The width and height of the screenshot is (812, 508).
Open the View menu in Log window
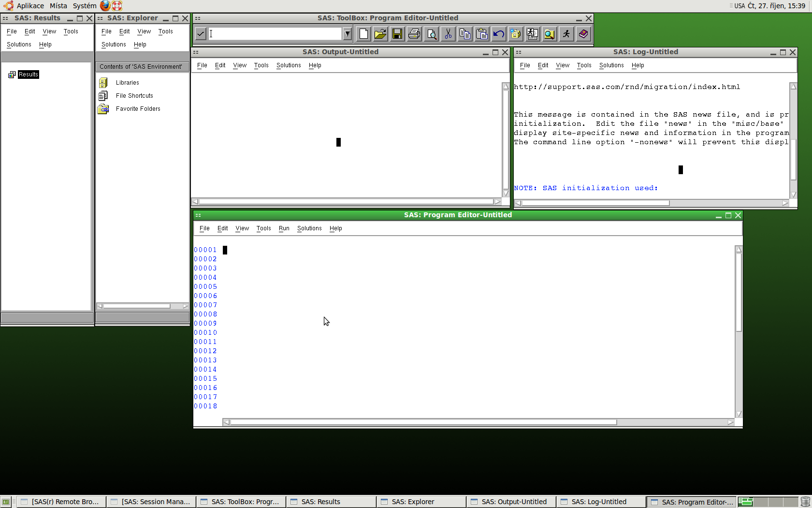point(563,65)
